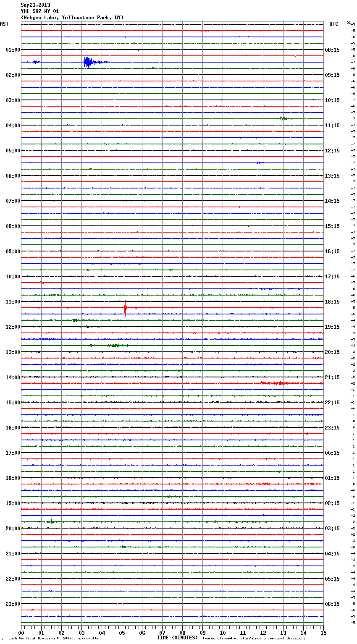The width and height of the screenshot is (357, 644).
Task: Select the 19:00 MST row label
Action: pos(13,503)
